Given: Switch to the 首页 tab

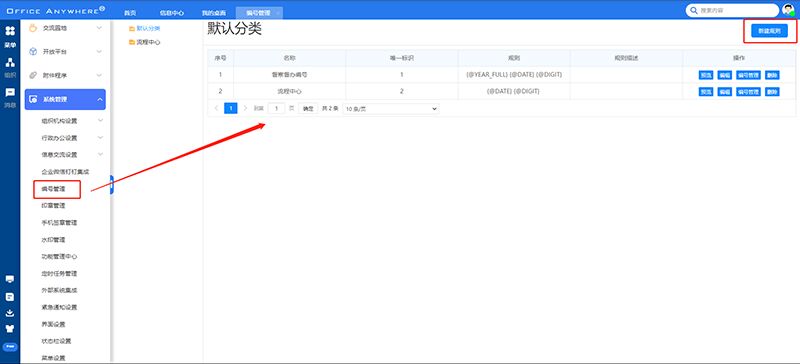Looking at the screenshot, I should [130, 13].
